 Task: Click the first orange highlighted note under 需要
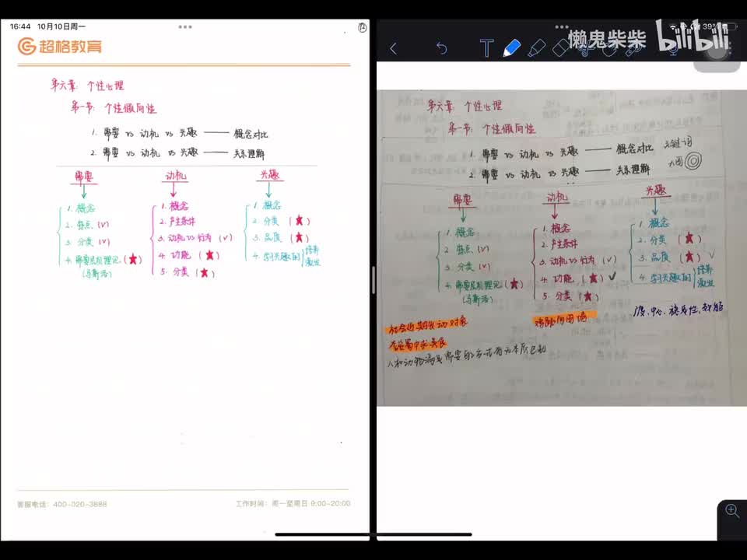coord(428,325)
